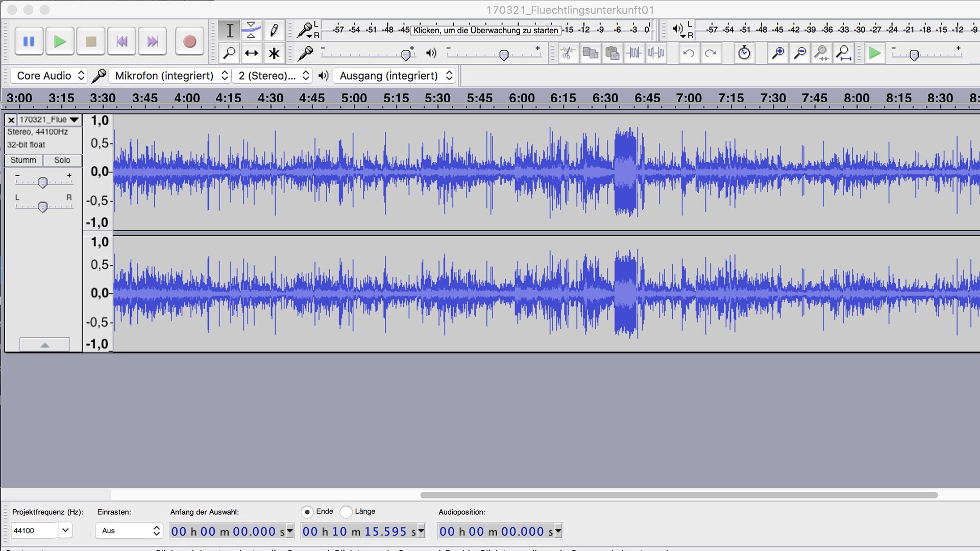Fit whole project in window
This screenshot has width=980, height=551.
click(844, 53)
